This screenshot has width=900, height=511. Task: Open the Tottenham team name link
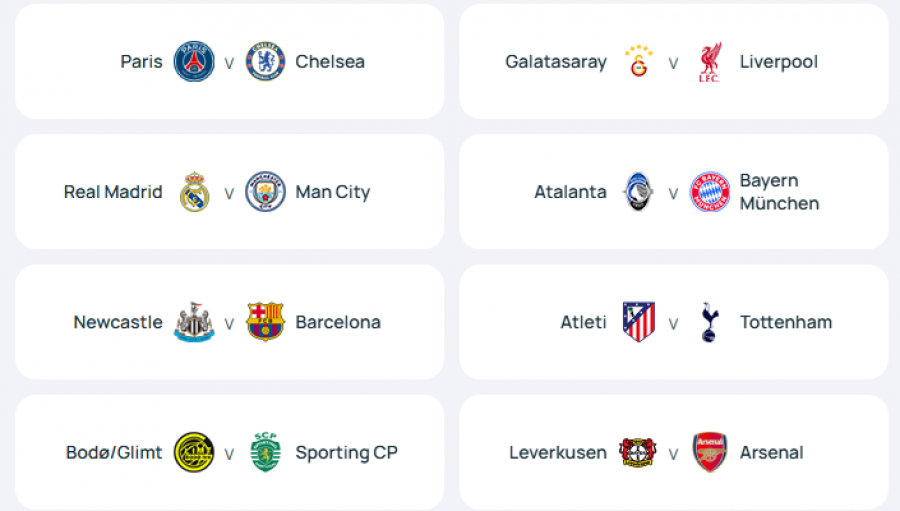786,322
